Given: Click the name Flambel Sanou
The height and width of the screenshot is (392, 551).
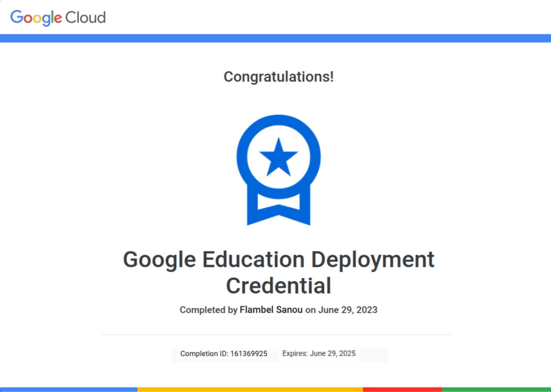Looking at the screenshot, I should click(271, 310).
